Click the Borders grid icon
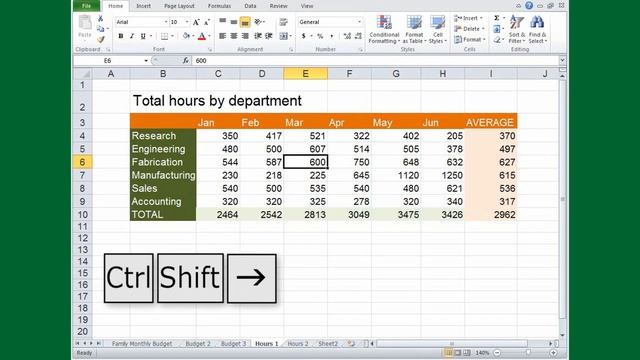The width and height of the screenshot is (640, 360). click(x=164, y=36)
